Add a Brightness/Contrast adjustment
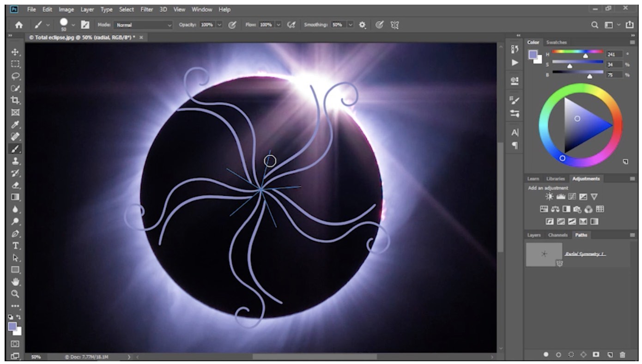Image resolution: width=642 pixels, height=364 pixels. click(x=550, y=197)
